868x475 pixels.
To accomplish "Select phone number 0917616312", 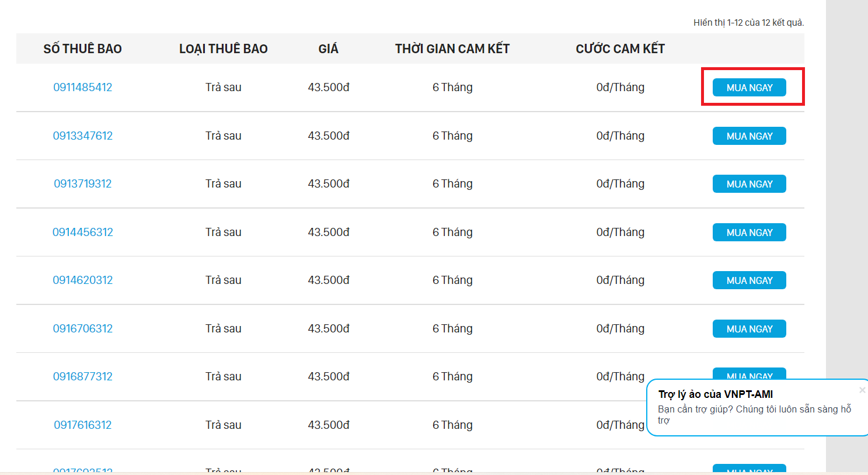I will pyautogui.click(x=83, y=425).
